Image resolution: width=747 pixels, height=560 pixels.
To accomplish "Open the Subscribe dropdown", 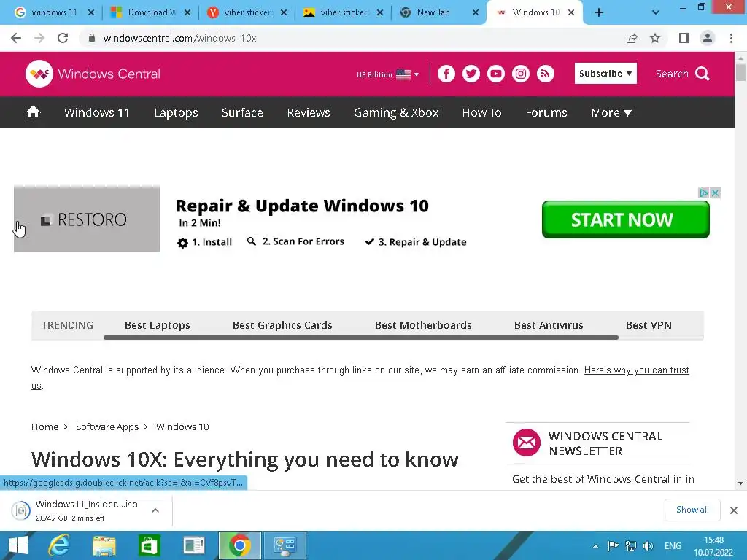I will pos(605,74).
